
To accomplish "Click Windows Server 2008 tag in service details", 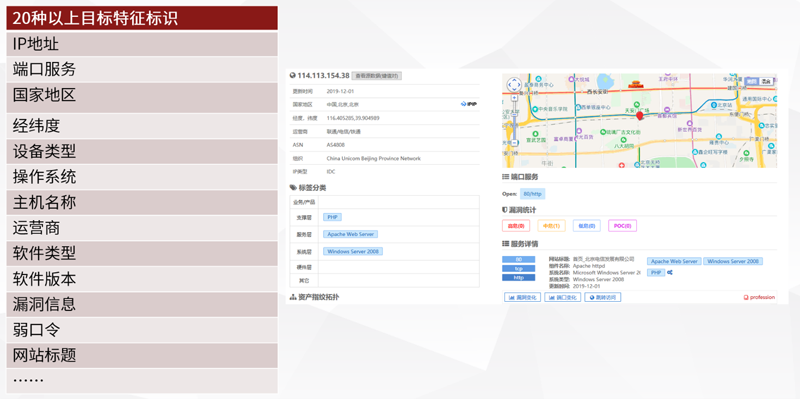I will point(733,261).
